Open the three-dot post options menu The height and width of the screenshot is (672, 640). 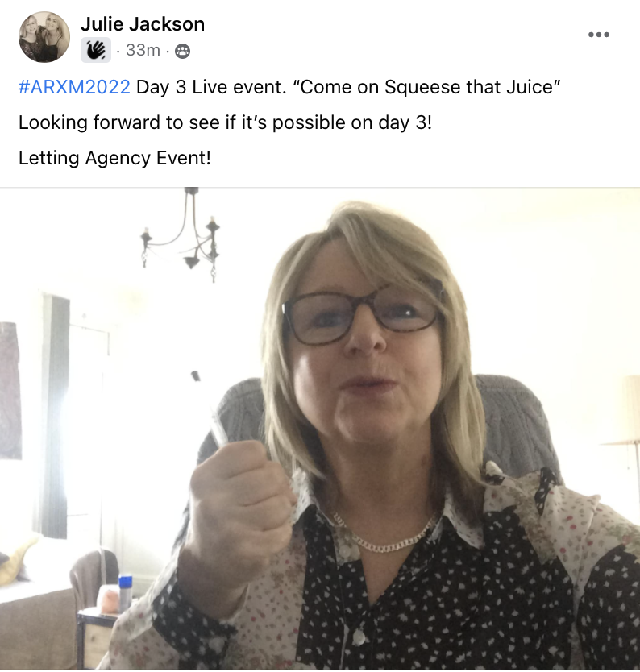point(598,35)
